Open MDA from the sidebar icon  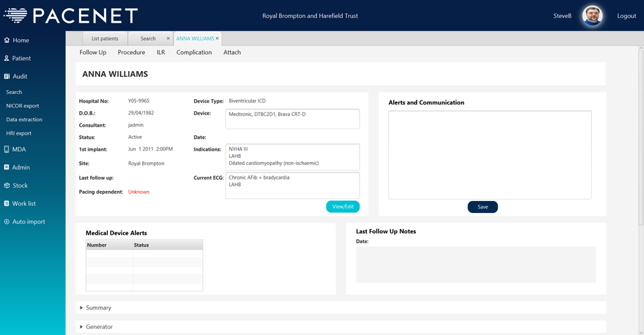click(7, 149)
